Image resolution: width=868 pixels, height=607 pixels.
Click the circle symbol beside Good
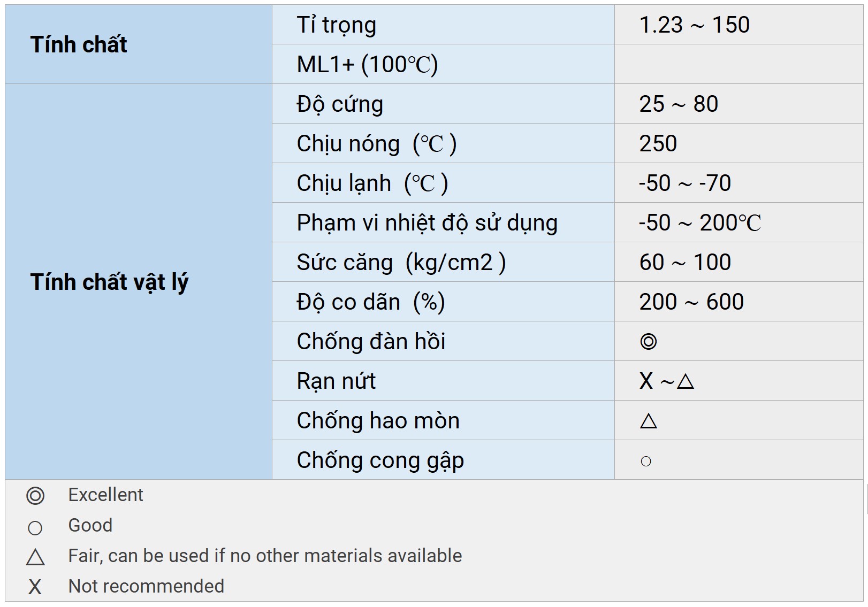pos(35,528)
